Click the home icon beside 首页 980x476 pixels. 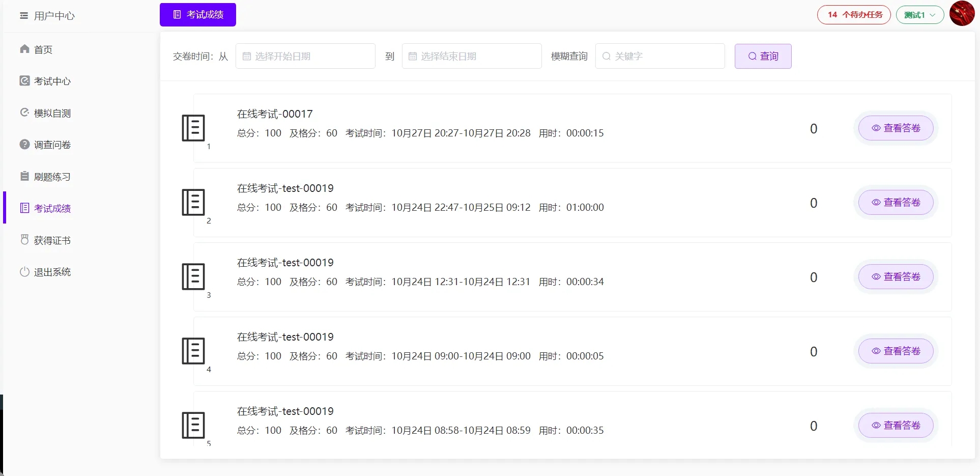click(24, 49)
